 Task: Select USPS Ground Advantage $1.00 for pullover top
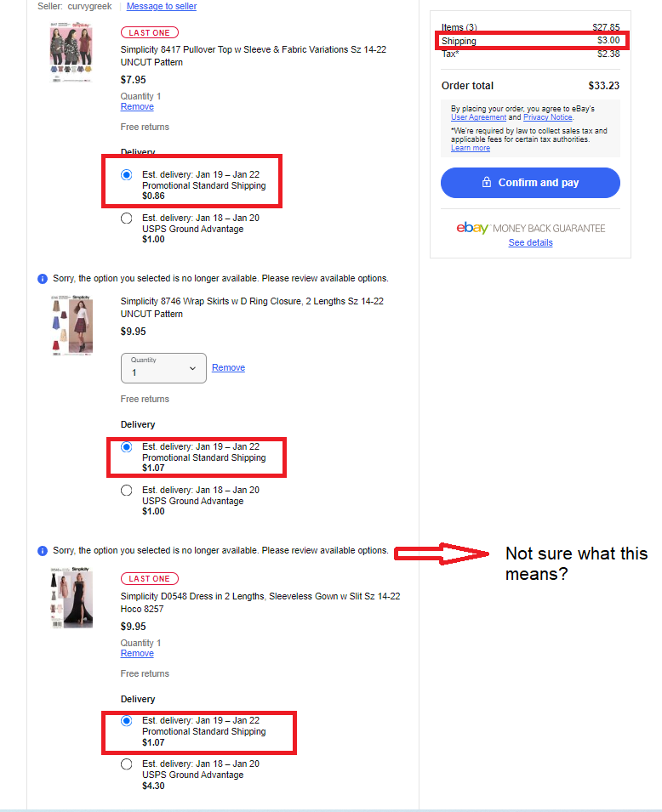[127, 218]
